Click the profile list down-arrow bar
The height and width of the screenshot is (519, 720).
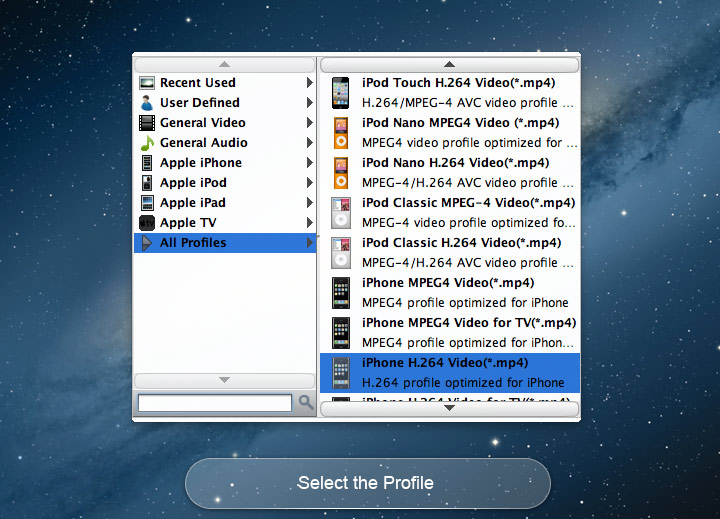(450, 408)
